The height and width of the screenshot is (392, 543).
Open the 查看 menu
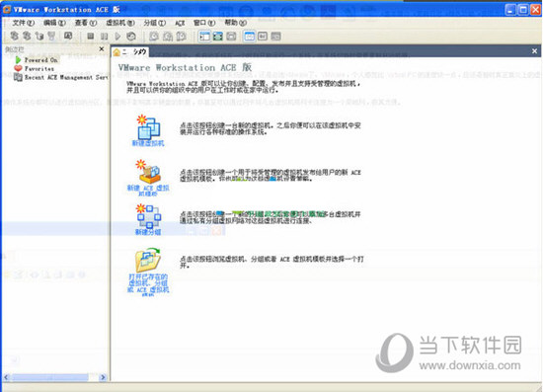(86, 23)
